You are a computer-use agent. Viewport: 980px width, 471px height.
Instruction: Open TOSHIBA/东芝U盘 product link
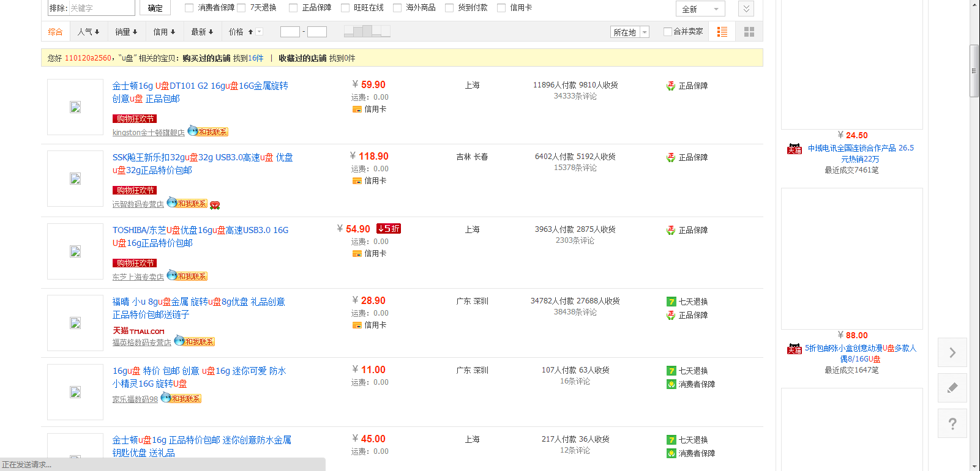pyautogui.click(x=200, y=237)
